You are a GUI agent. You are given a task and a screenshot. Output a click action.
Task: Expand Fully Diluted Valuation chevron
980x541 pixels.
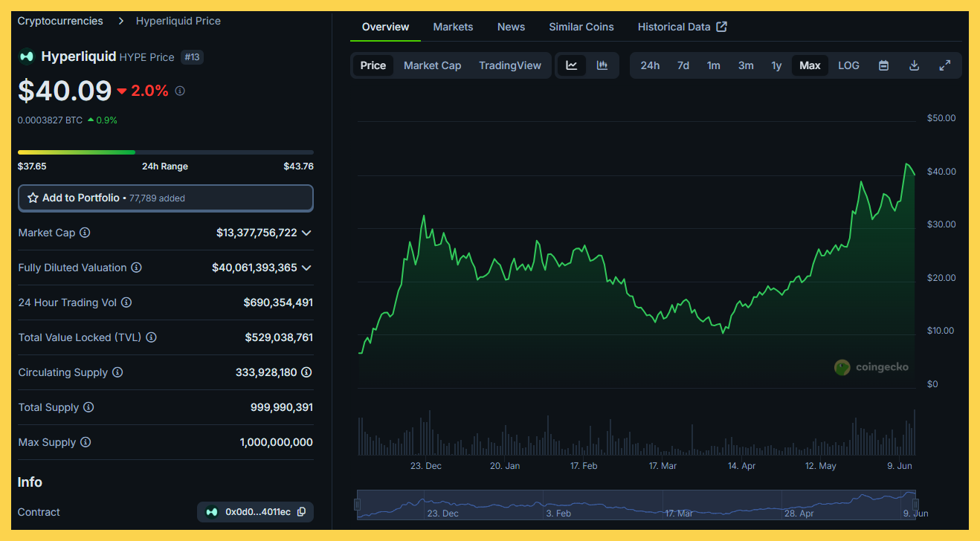[x=306, y=268]
